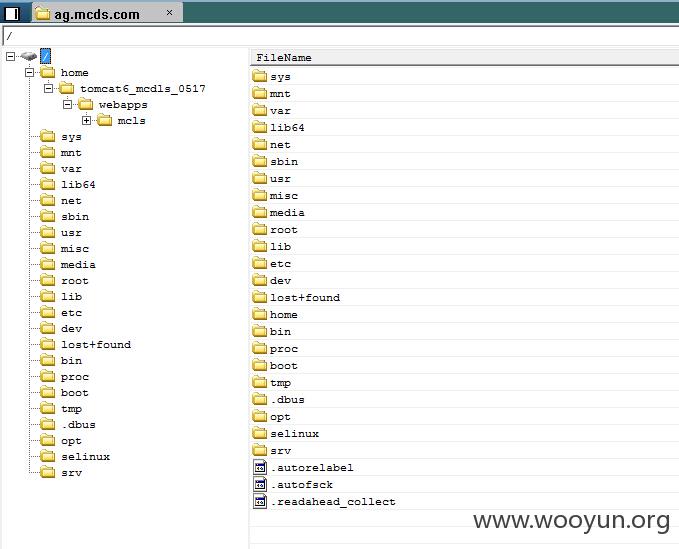This screenshot has height=549, width=679.
Task: Select var folder icon in tree
Action: [48, 168]
